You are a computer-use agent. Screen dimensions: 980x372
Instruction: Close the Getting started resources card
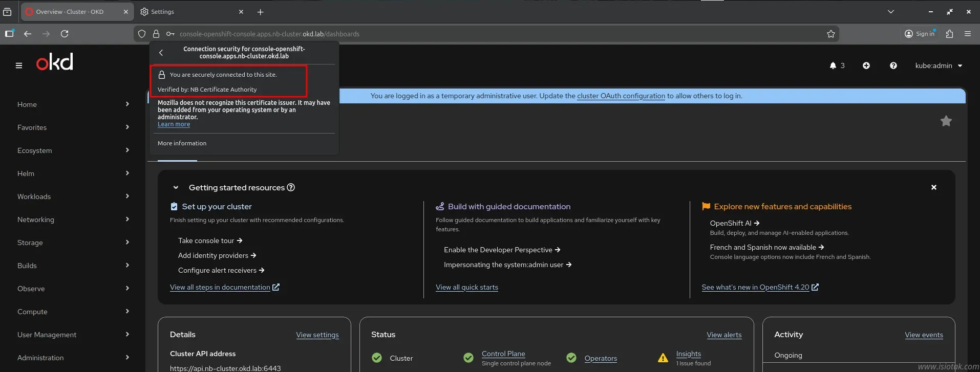tap(933, 187)
